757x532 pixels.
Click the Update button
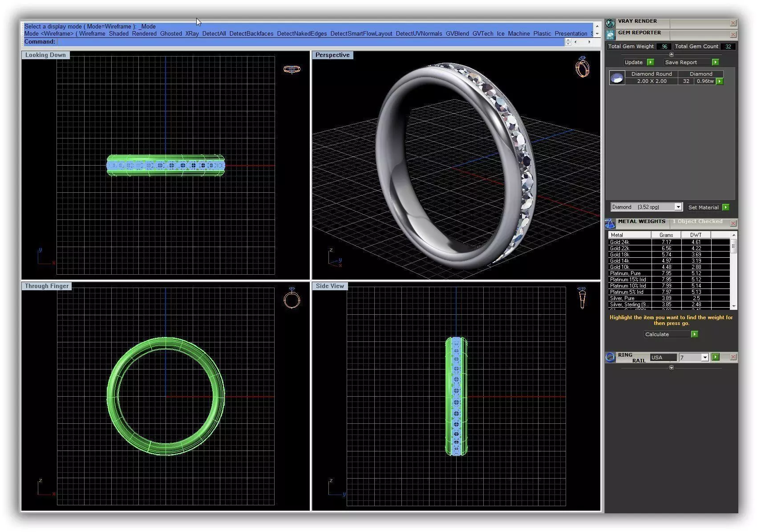tap(634, 62)
